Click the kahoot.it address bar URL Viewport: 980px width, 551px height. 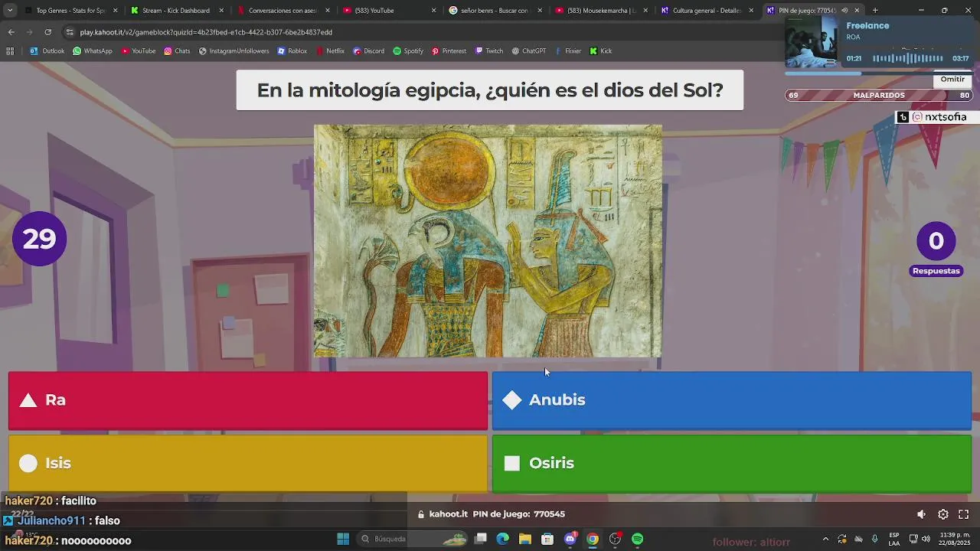point(206,32)
